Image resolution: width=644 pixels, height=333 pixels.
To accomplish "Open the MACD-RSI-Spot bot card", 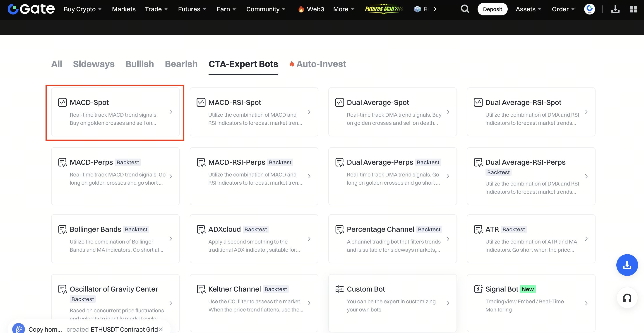I will 254,112.
